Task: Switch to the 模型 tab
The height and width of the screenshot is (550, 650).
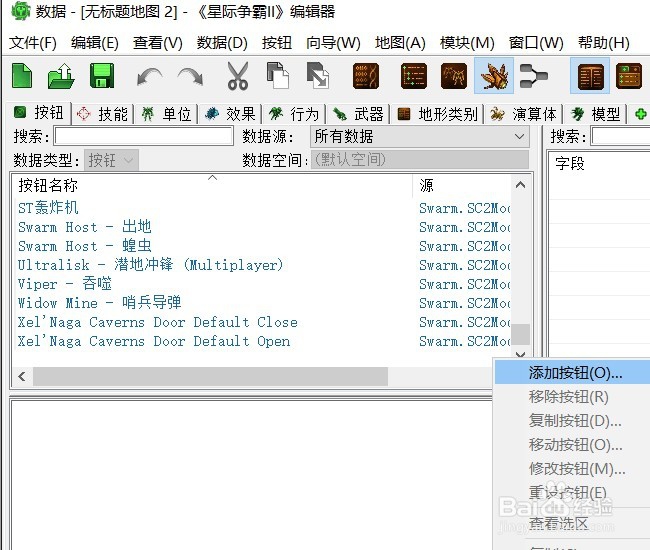Action: point(596,114)
